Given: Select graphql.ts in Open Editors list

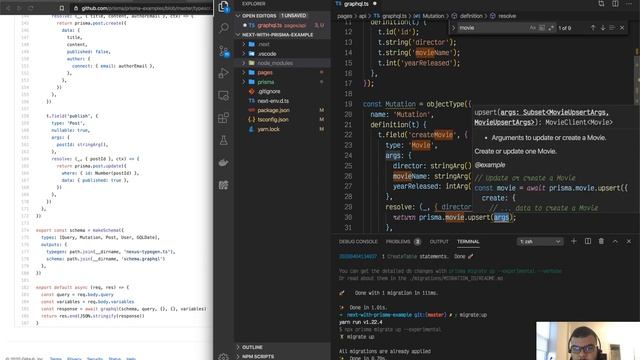Looking at the screenshot, I should pyautogui.click(x=282, y=25).
